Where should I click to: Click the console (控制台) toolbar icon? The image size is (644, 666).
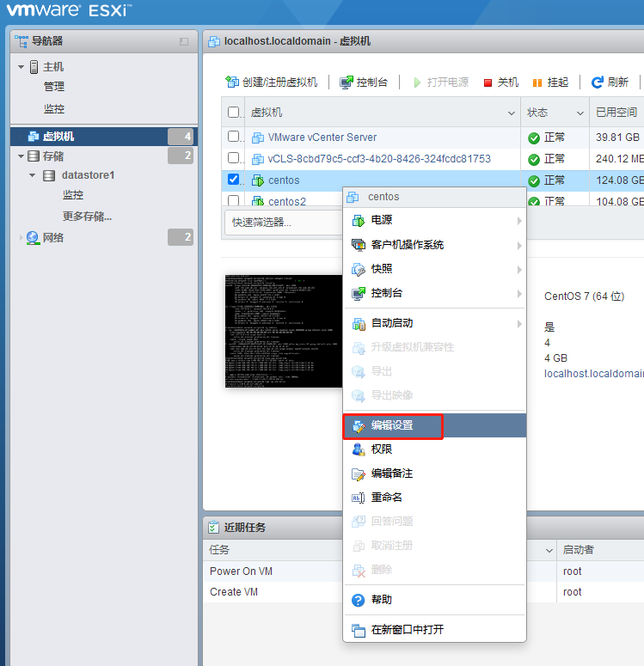point(347,82)
